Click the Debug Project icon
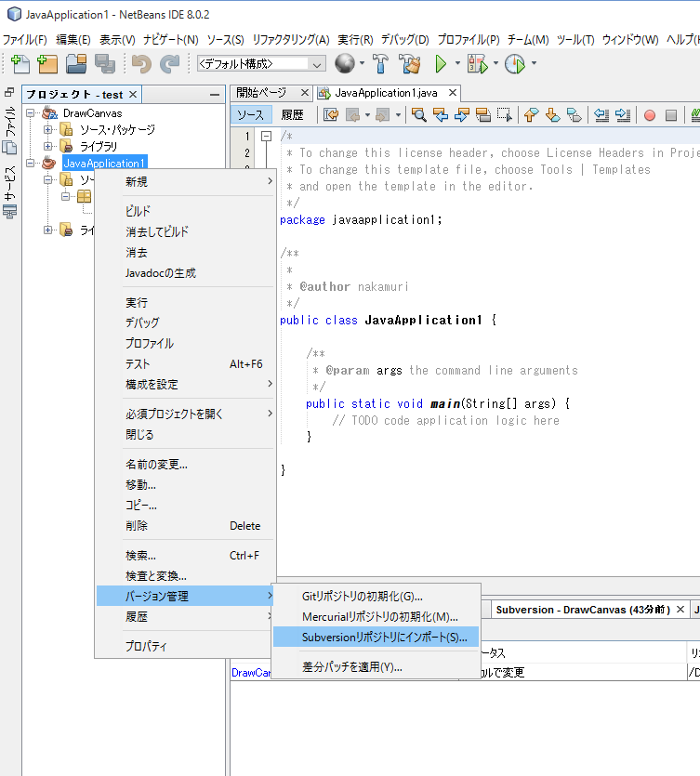 pyautogui.click(x=478, y=63)
